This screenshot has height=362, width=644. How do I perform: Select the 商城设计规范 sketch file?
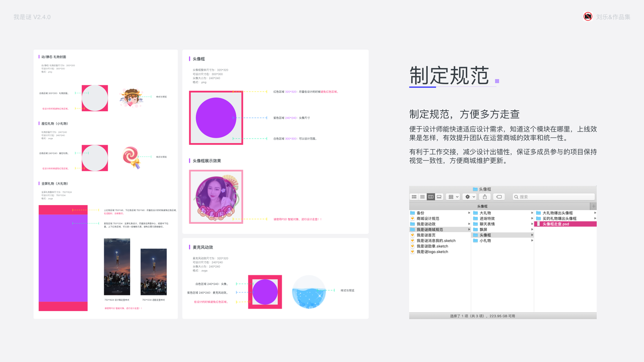pyautogui.click(x=440, y=219)
